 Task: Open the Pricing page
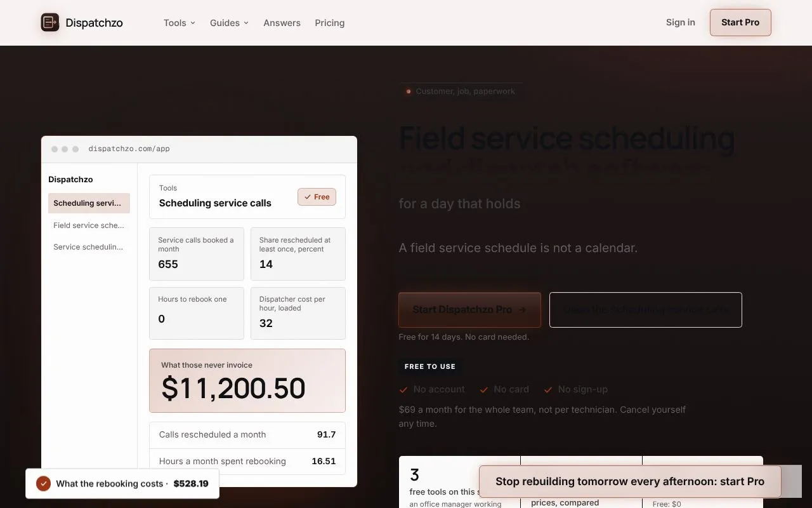(x=330, y=23)
